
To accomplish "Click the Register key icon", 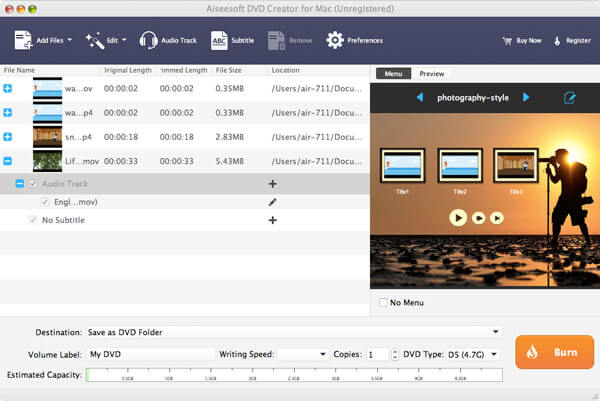I will (x=557, y=41).
